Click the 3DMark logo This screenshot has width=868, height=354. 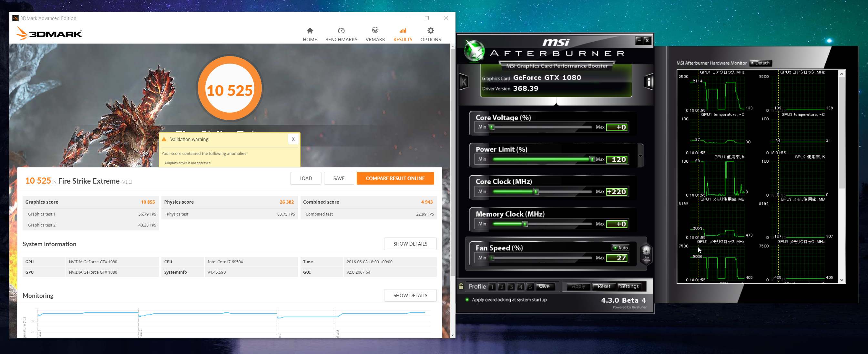coord(49,33)
